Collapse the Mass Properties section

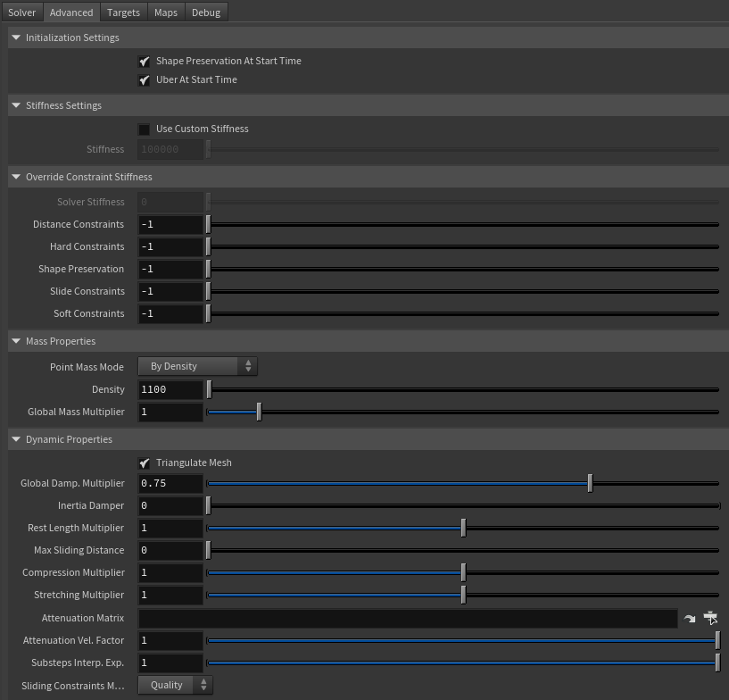pyautogui.click(x=15, y=341)
